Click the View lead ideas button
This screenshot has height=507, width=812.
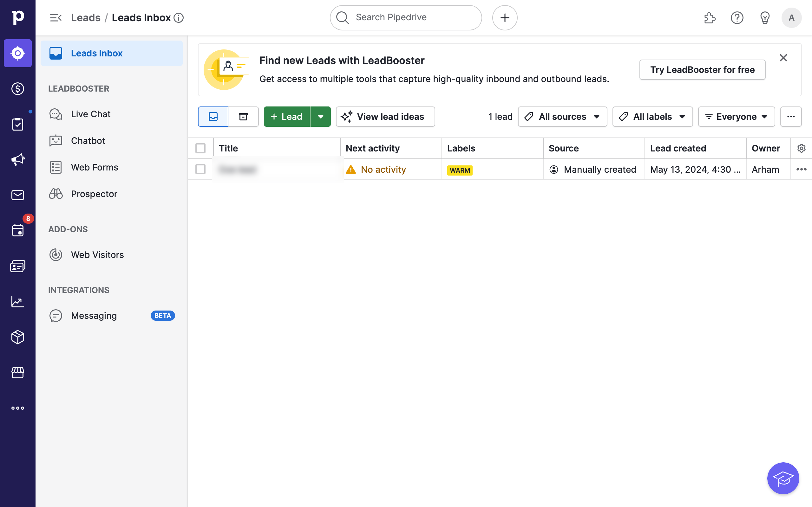coord(385,117)
